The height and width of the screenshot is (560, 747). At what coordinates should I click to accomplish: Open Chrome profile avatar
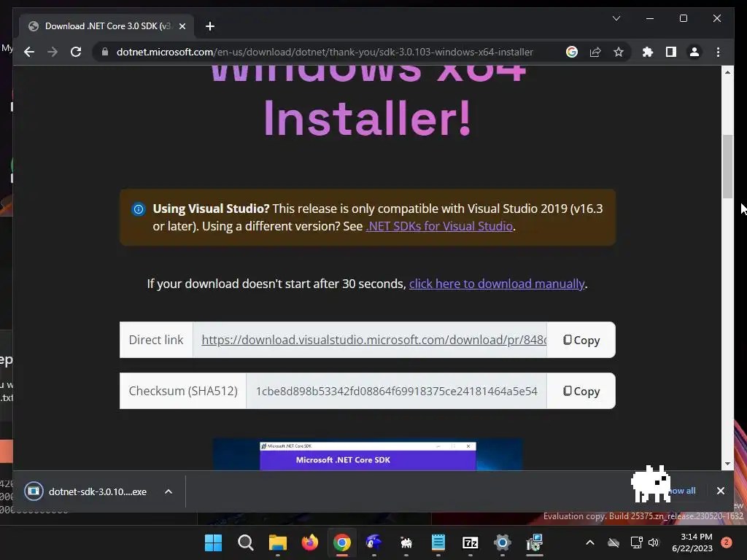(x=694, y=52)
